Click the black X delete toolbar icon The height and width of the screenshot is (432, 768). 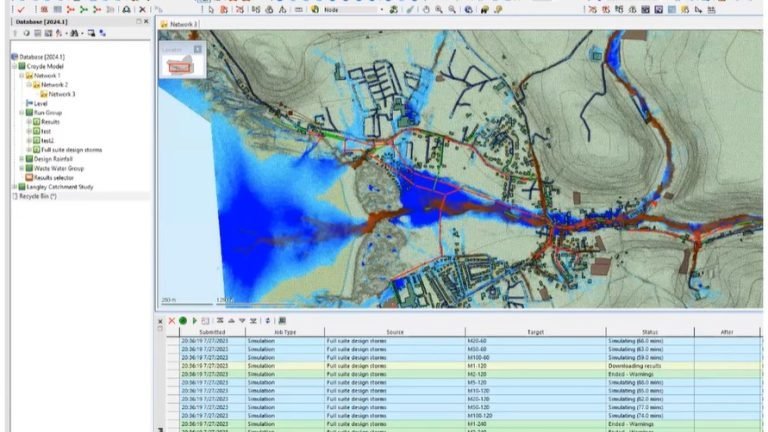coord(142,10)
